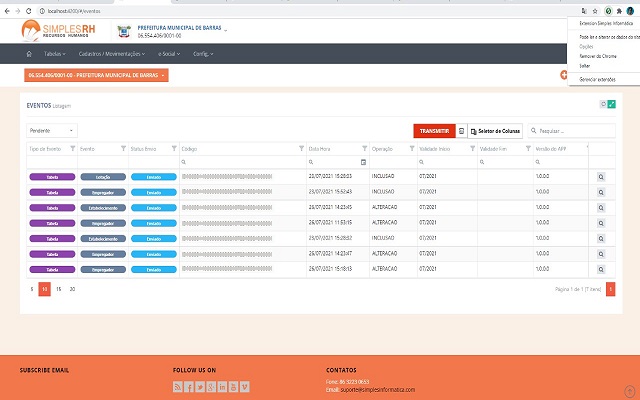View details of Empregador INCLUSAO row

[x=601, y=192]
